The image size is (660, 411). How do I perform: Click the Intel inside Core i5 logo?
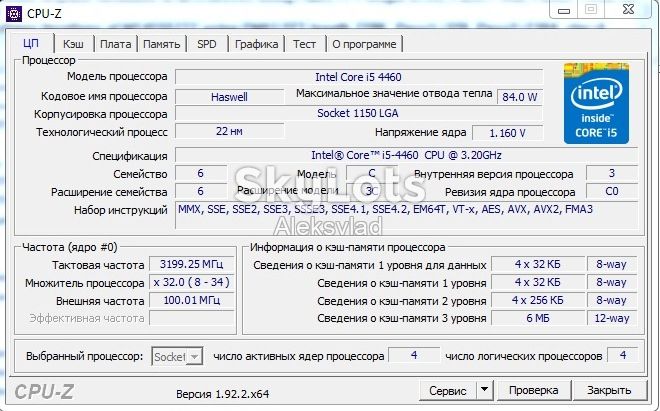(x=596, y=104)
